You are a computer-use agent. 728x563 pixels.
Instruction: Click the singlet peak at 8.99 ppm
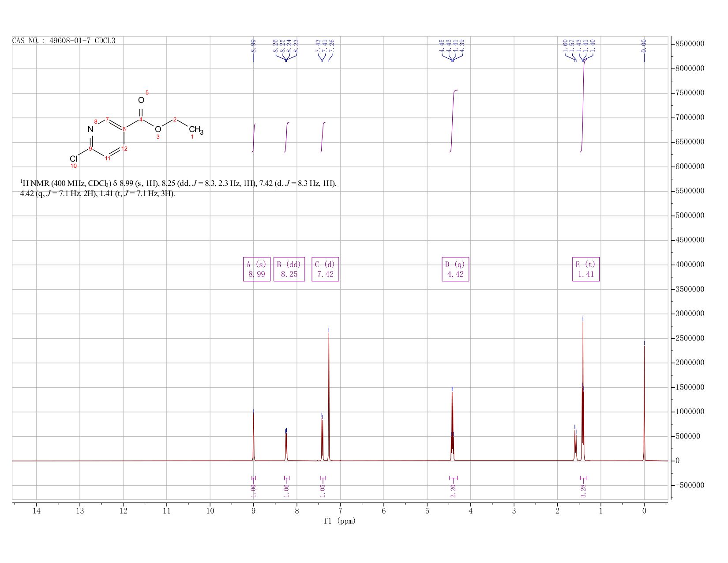[x=253, y=436]
